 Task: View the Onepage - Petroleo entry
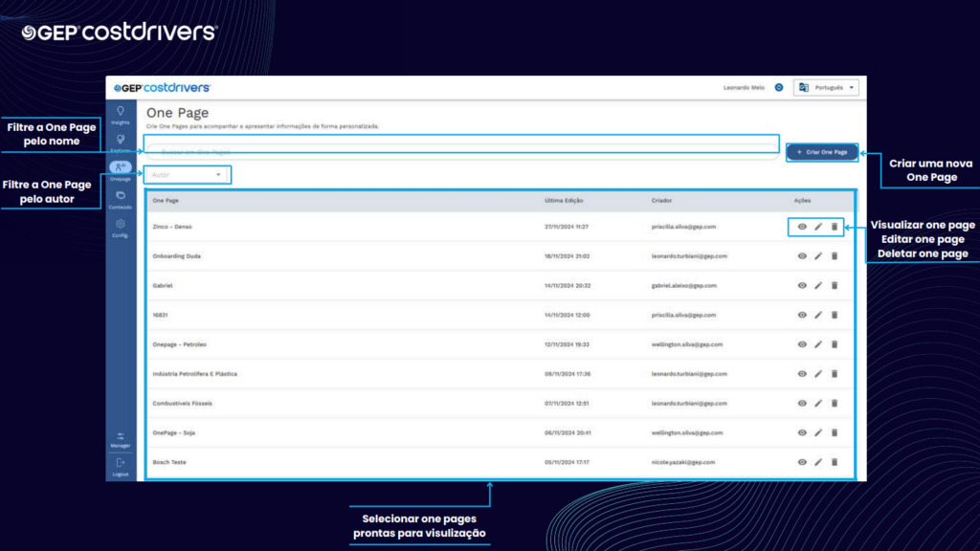point(802,344)
